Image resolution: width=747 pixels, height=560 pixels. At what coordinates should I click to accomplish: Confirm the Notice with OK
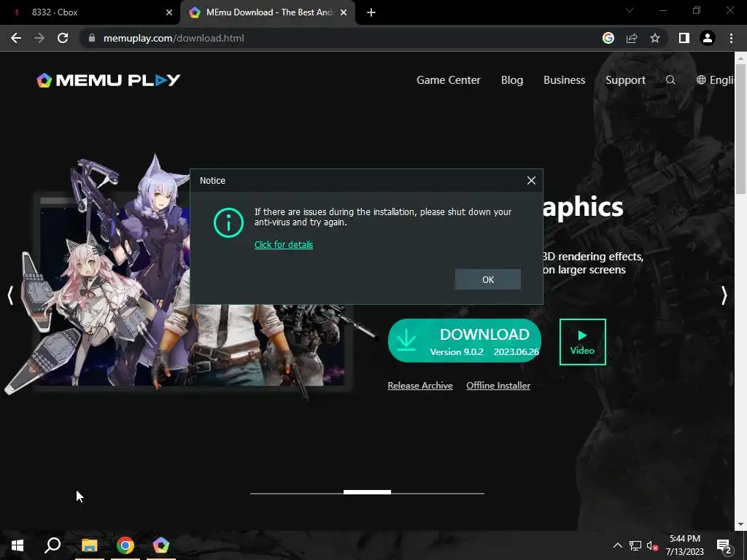[488, 279]
